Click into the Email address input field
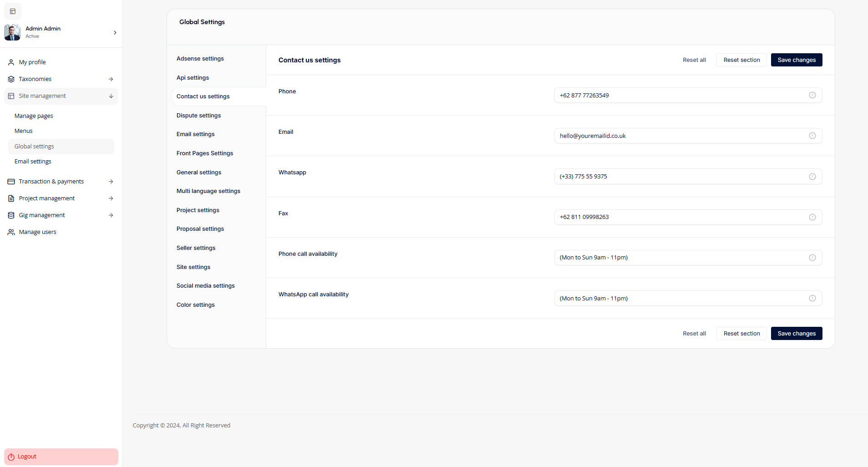Image resolution: width=868 pixels, height=467 pixels. [680, 136]
